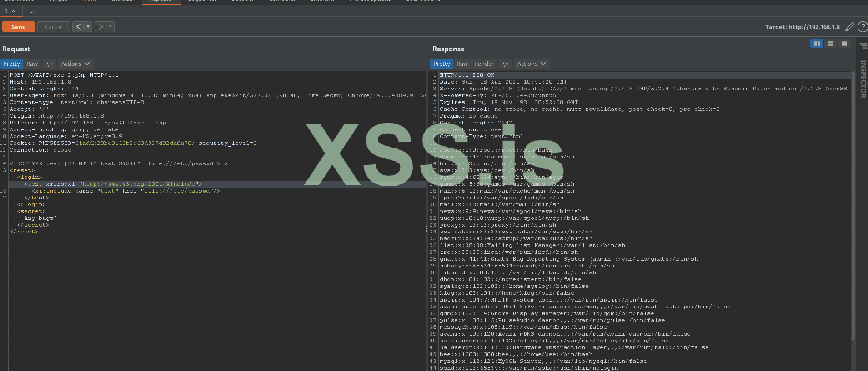Select the Pretty tab in Response

[x=442, y=64]
